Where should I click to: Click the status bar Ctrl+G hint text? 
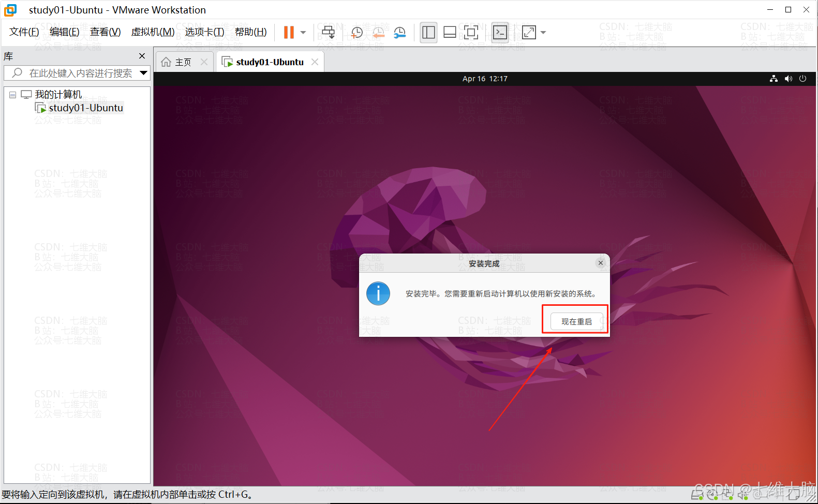pyautogui.click(x=127, y=495)
